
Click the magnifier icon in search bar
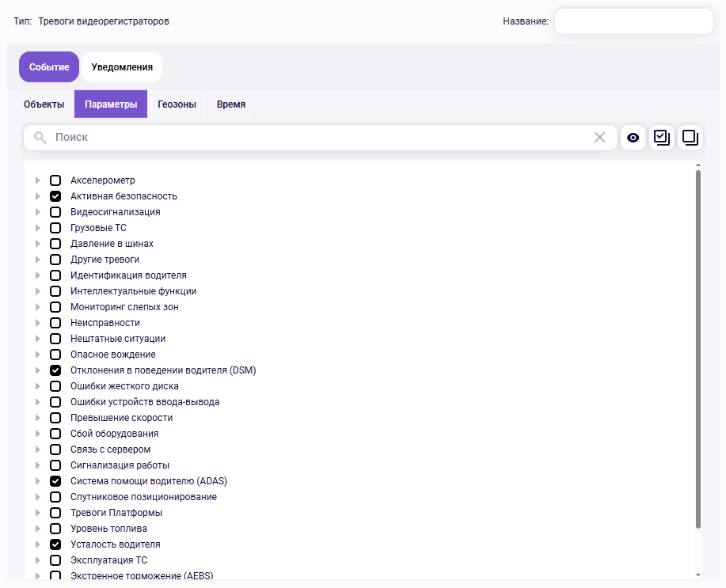click(40, 138)
